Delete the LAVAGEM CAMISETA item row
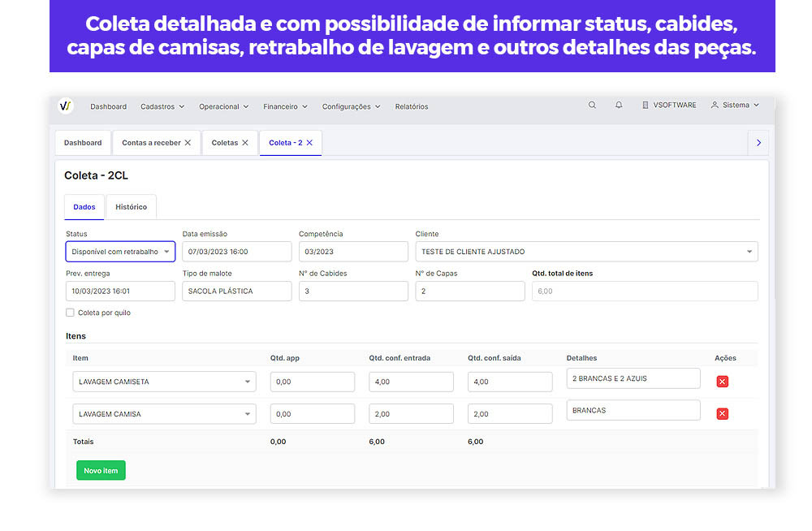 pyautogui.click(x=722, y=381)
